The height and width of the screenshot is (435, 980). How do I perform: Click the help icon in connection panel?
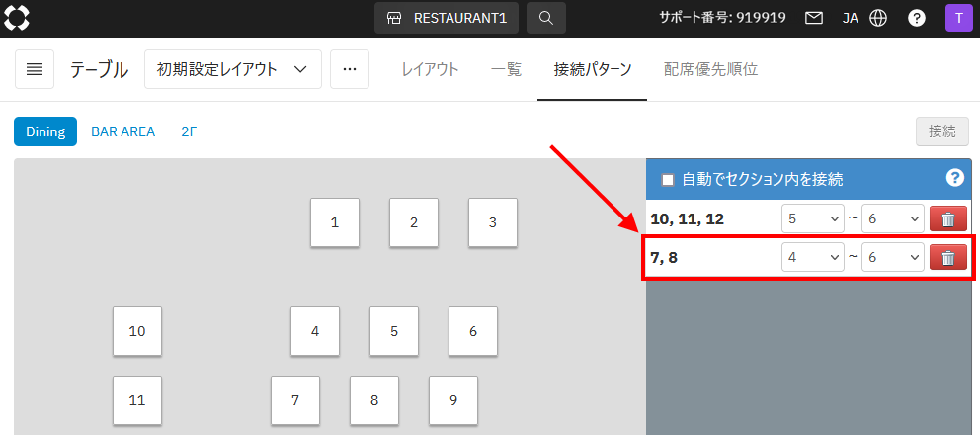pyautogui.click(x=954, y=178)
